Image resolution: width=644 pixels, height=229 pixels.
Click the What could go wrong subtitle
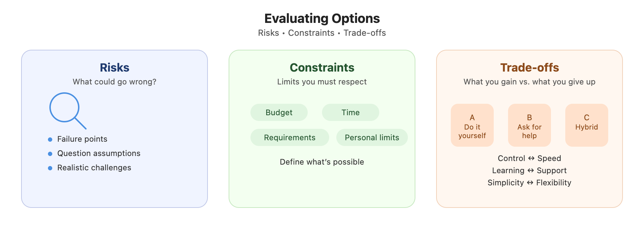point(114,82)
